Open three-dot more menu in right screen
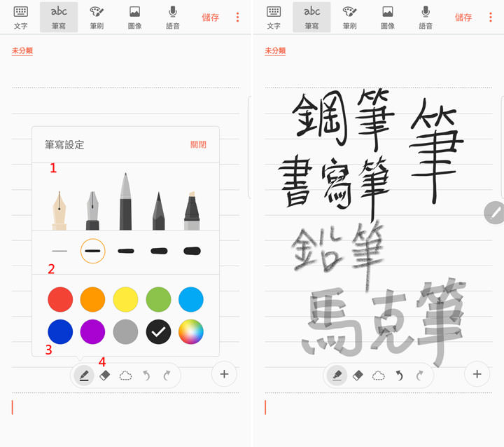 [491, 18]
